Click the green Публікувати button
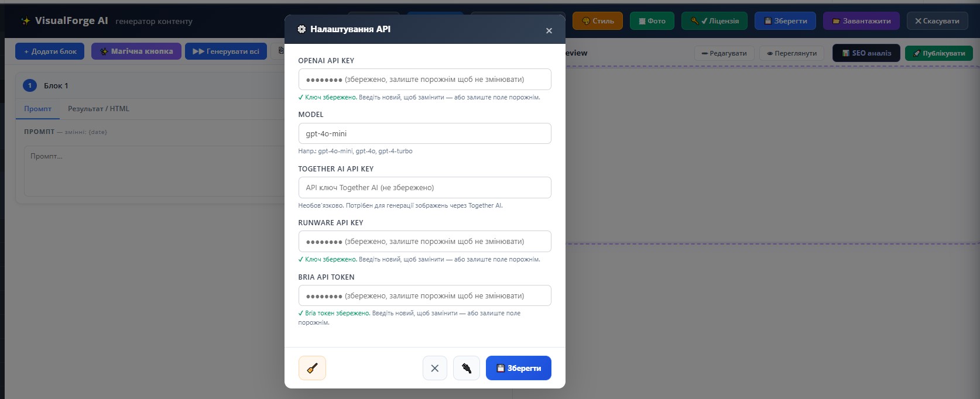Image resolution: width=980 pixels, height=399 pixels. (x=939, y=53)
